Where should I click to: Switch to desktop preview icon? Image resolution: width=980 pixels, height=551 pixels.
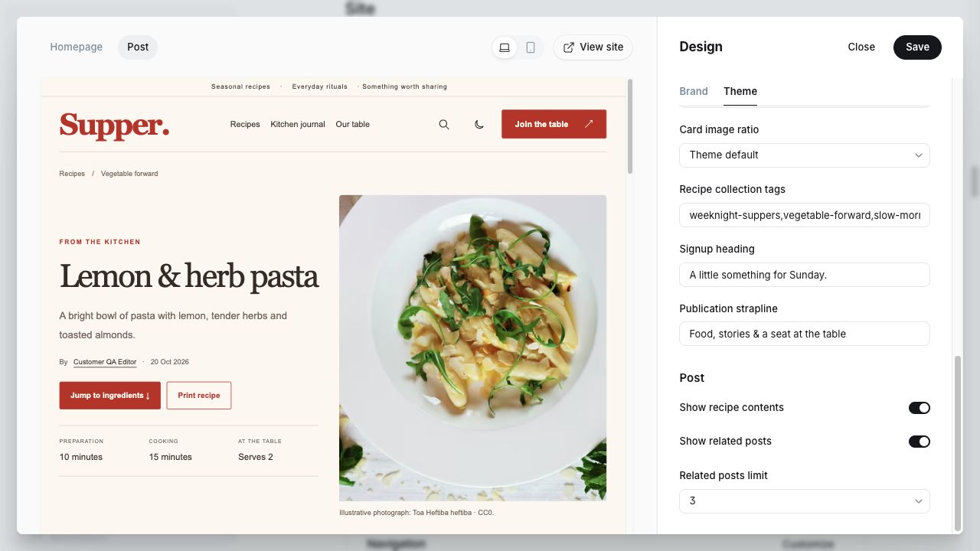[505, 47]
